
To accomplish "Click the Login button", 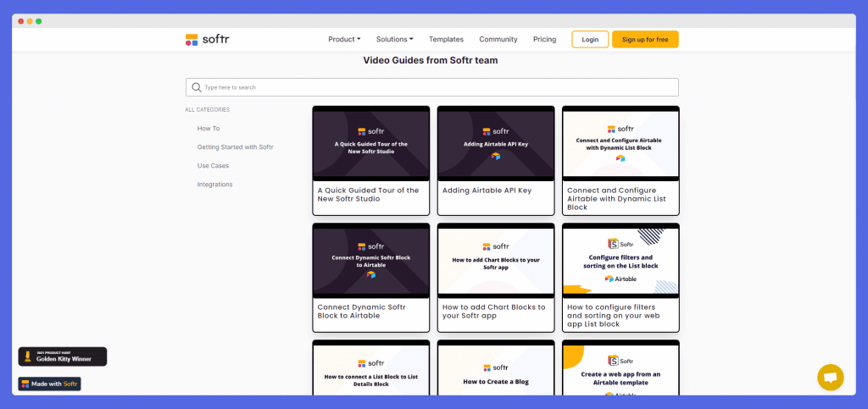I will [x=590, y=39].
